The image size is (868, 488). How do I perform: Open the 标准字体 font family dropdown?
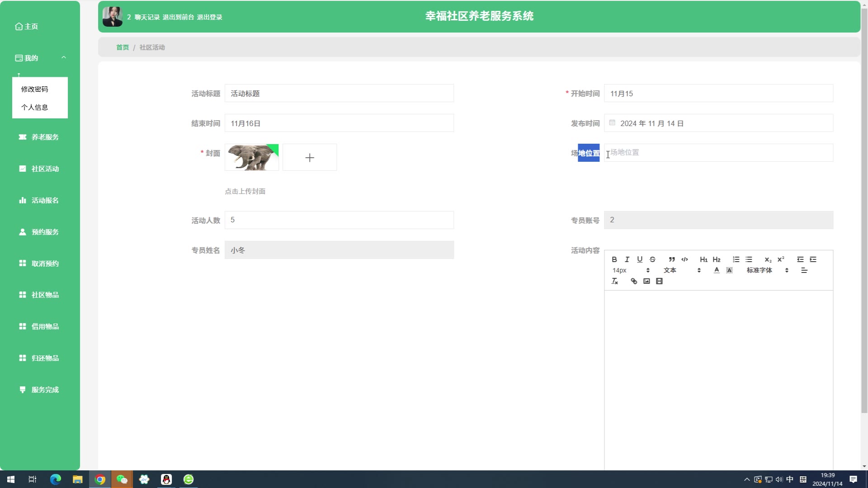coord(767,270)
